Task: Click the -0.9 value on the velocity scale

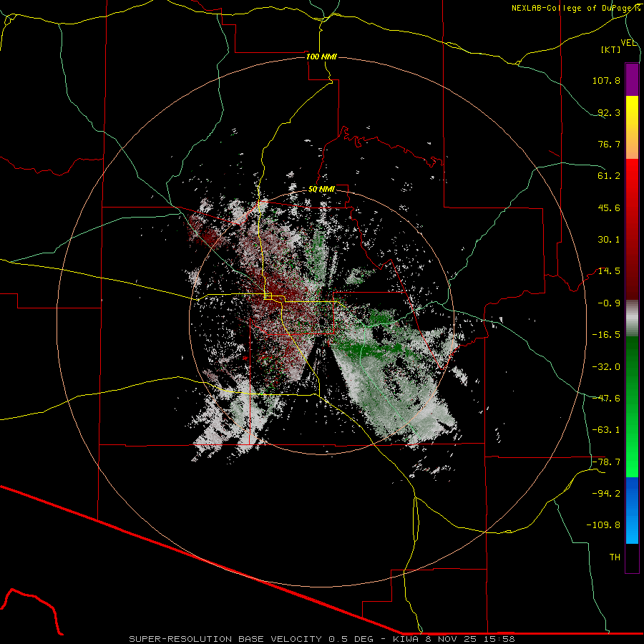Action: tap(609, 303)
